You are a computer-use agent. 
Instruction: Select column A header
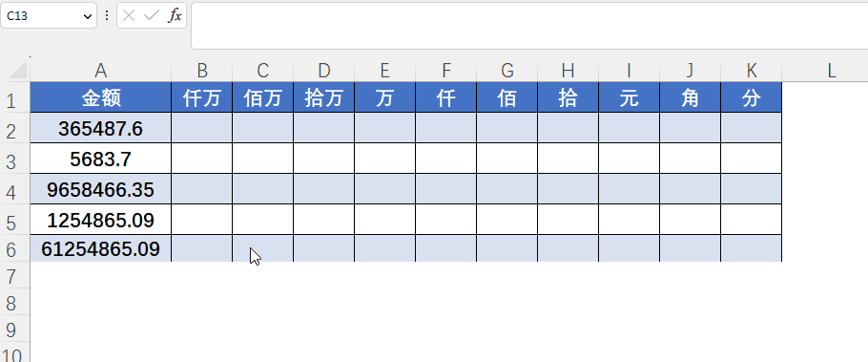click(x=101, y=71)
